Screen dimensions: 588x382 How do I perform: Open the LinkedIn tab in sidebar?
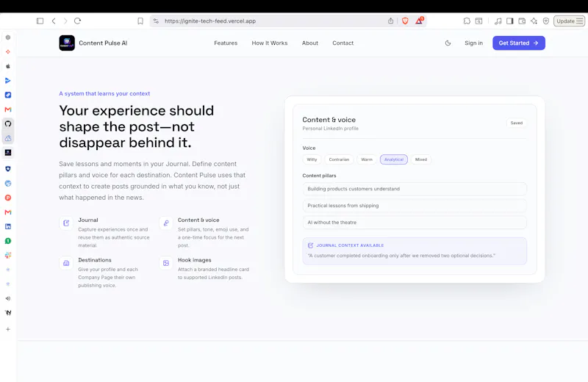tap(8, 226)
